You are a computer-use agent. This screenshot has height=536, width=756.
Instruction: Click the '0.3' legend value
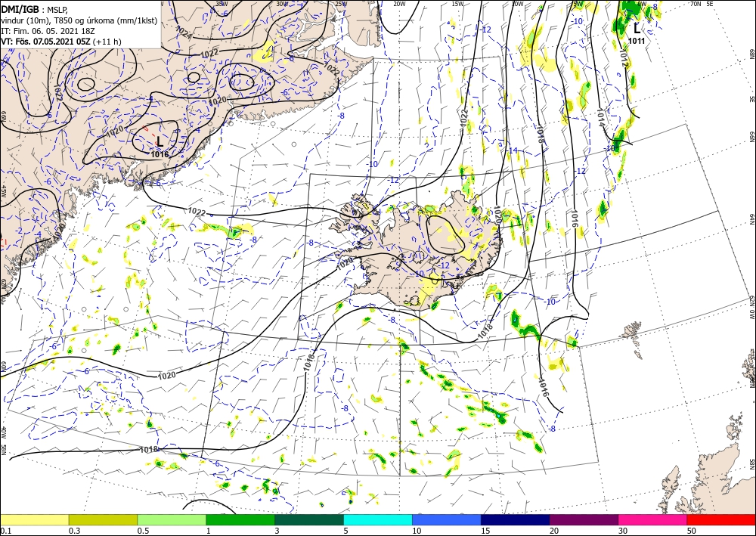tap(73, 531)
